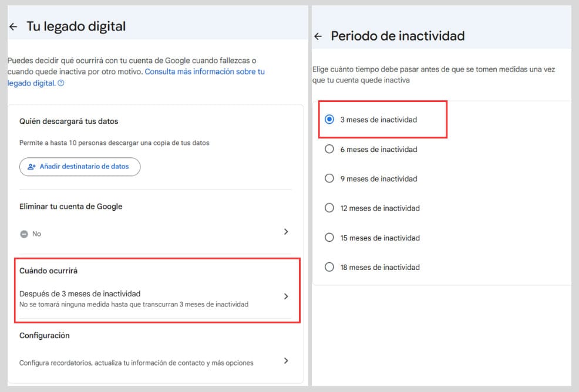The image size is (579, 392).
Task: Select 18 meses de inactividad
Action: pos(329,266)
